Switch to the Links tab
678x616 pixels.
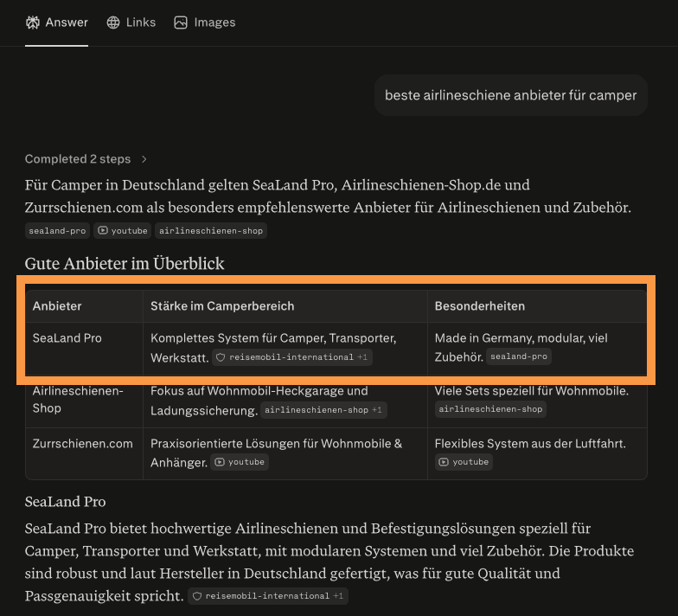coord(131,22)
